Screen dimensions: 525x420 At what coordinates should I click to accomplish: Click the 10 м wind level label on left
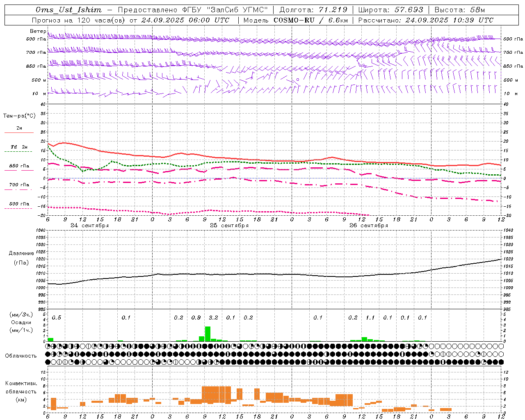tap(39, 94)
